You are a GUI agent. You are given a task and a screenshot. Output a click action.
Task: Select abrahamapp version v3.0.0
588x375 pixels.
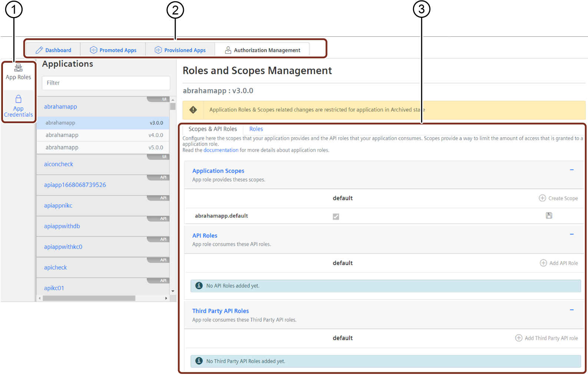(103, 123)
